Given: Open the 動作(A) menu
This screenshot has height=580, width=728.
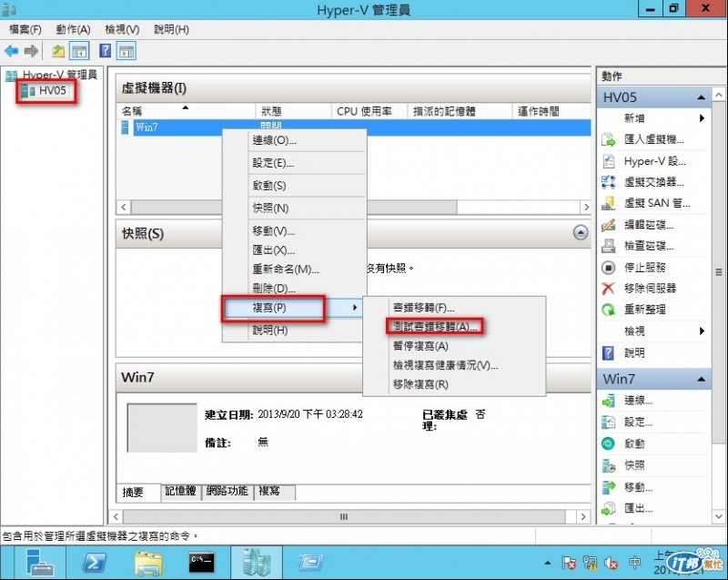Looking at the screenshot, I should (73, 30).
